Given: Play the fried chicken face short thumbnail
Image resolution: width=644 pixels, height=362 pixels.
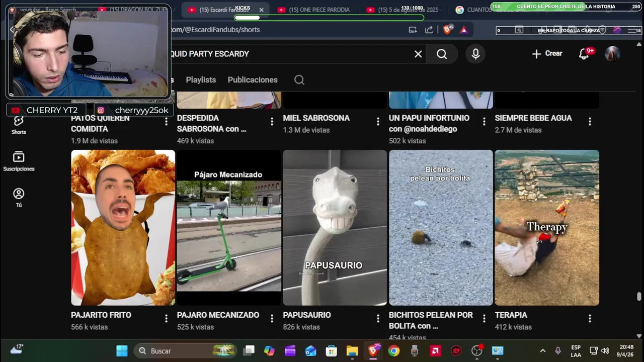Looking at the screenshot, I should [x=123, y=227].
